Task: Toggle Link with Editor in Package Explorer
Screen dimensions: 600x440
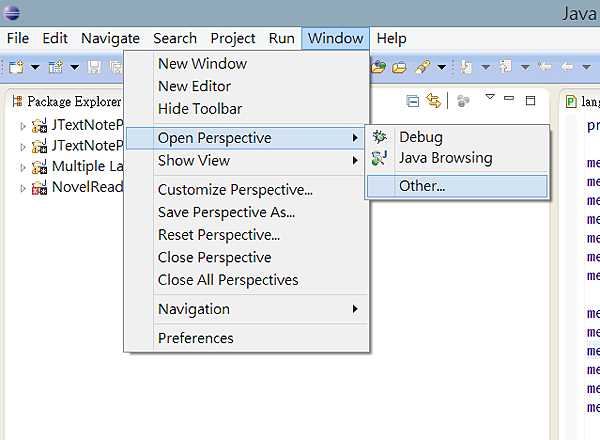Action: 434,101
